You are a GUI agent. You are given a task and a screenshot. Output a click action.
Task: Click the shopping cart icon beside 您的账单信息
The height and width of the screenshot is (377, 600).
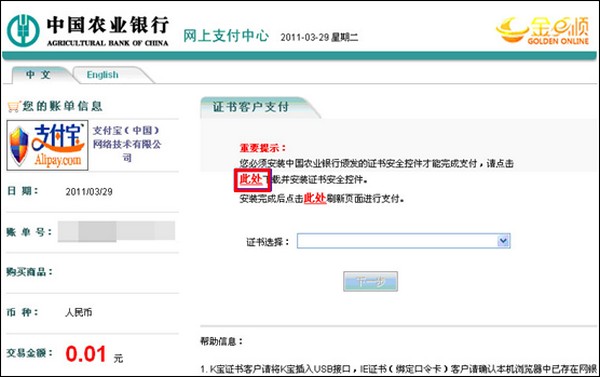tap(13, 106)
